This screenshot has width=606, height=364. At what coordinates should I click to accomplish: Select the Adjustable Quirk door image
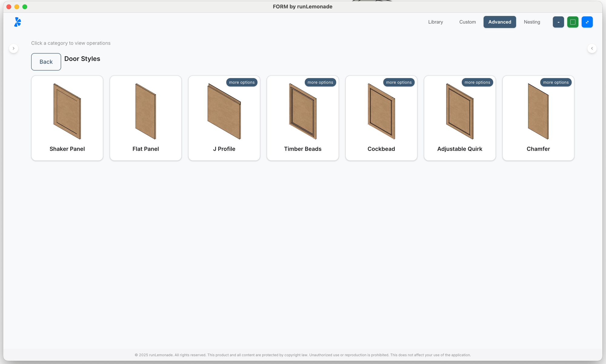[x=460, y=111]
